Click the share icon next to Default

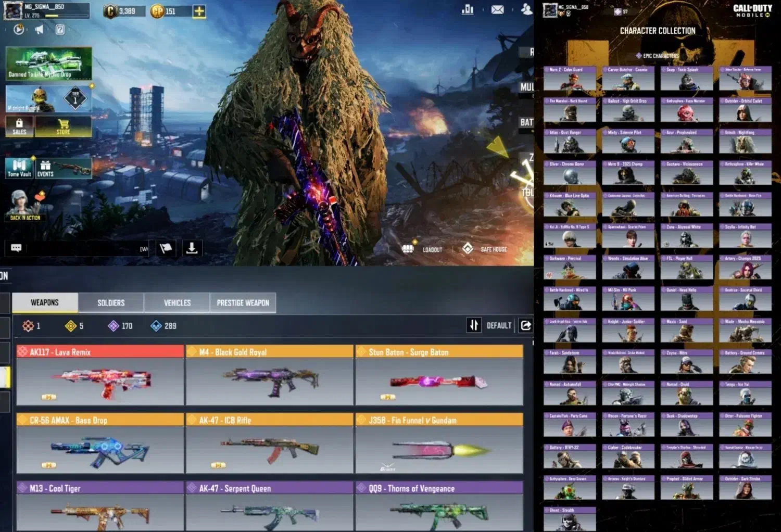526,325
